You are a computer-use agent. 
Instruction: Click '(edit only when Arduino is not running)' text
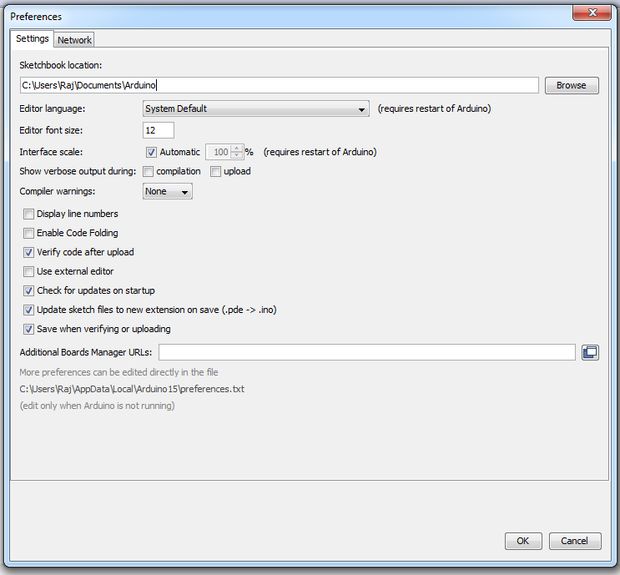tap(97, 406)
